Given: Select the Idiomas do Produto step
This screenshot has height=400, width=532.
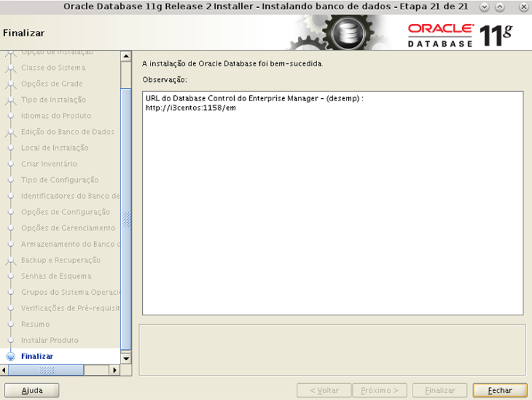Looking at the screenshot, I should (56, 116).
